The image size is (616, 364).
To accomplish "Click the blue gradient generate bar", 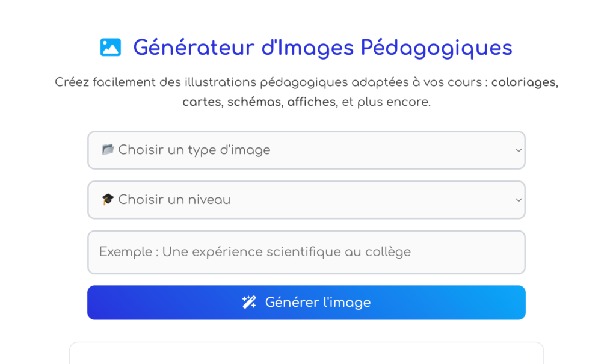I will pyautogui.click(x=306, y=302).
